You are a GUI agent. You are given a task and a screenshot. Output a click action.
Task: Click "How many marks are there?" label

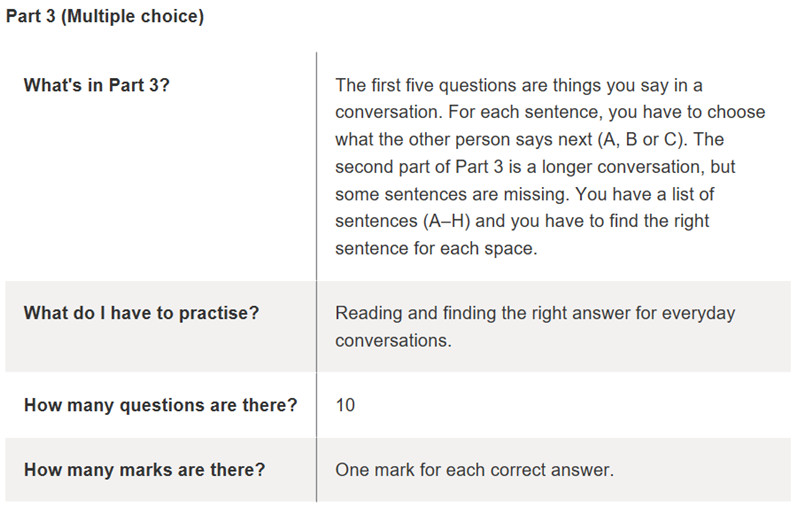144,469
